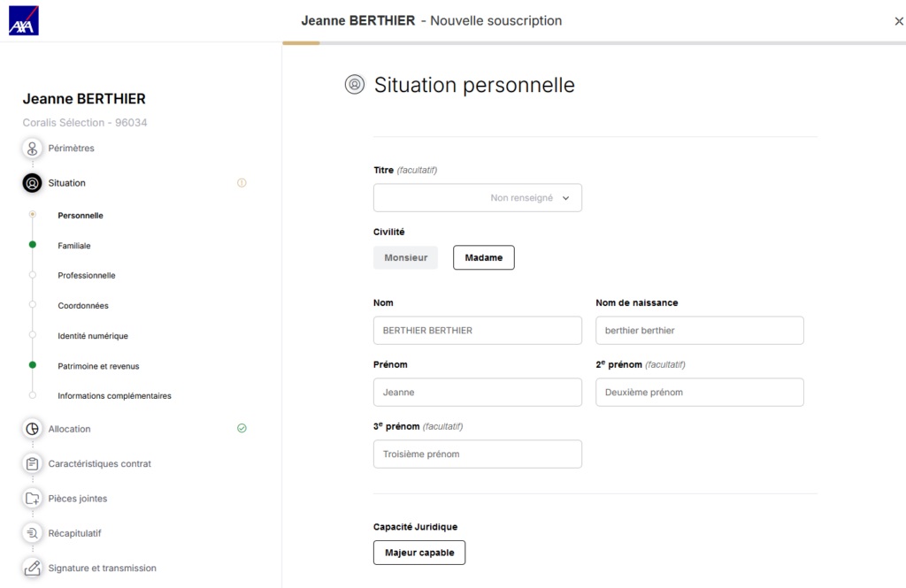Select the Caractéristiques contrat clipboard icon
Image resolution: width=906 pixels, height=588 pixels.
33,464
